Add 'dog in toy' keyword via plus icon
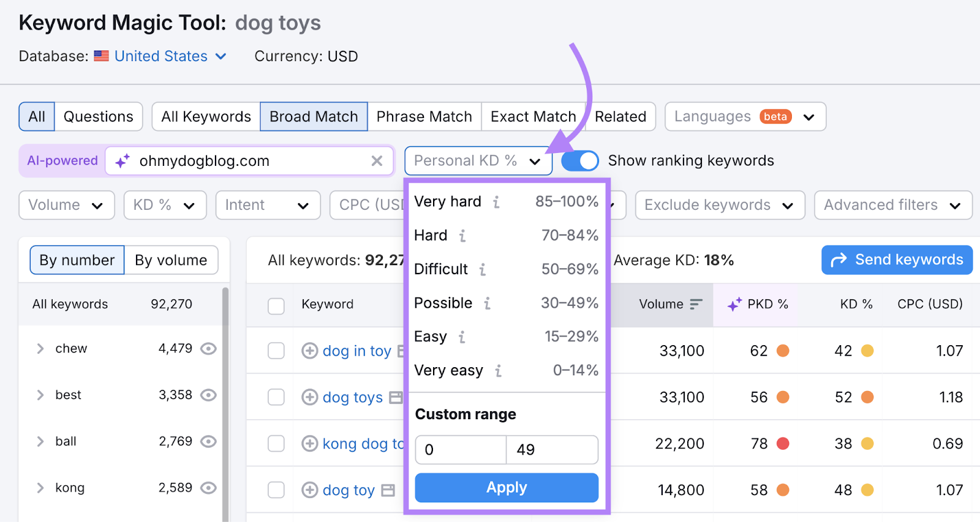Image resolution: width=980 pixels, height=522 pixels. tap(310, 351)
